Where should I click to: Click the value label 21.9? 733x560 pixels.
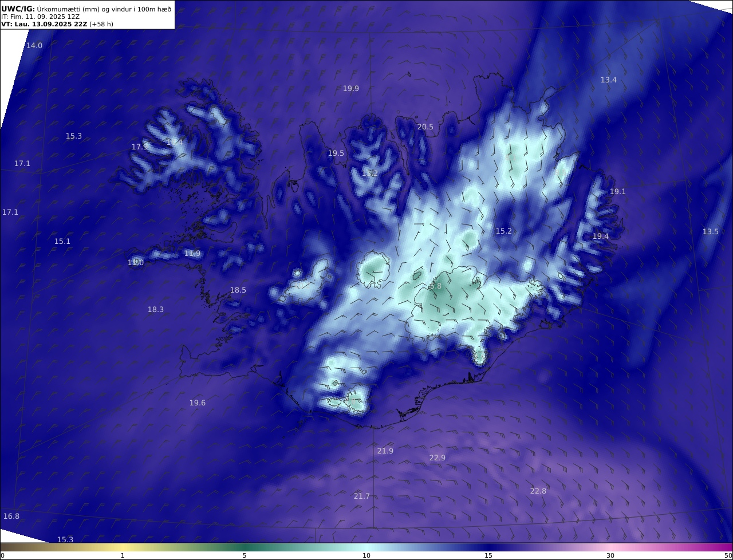(385, 451)
